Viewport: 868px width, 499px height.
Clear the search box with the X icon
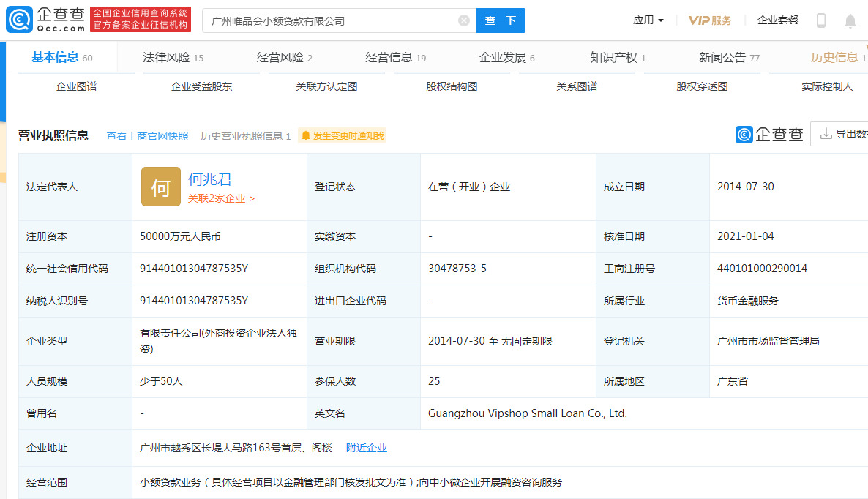point(464,20)
